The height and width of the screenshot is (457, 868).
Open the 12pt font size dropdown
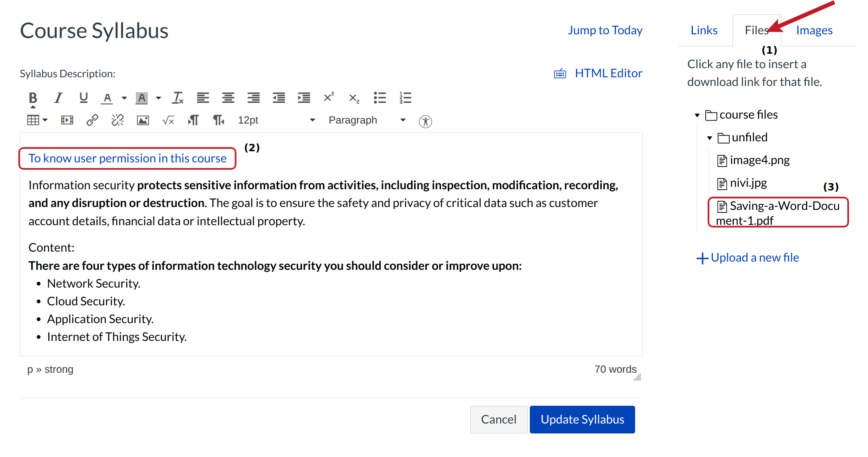pos(276,120)
